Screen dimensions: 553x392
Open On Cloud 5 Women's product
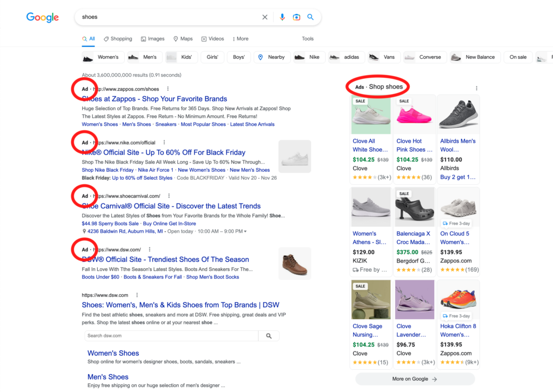point(455,238)
